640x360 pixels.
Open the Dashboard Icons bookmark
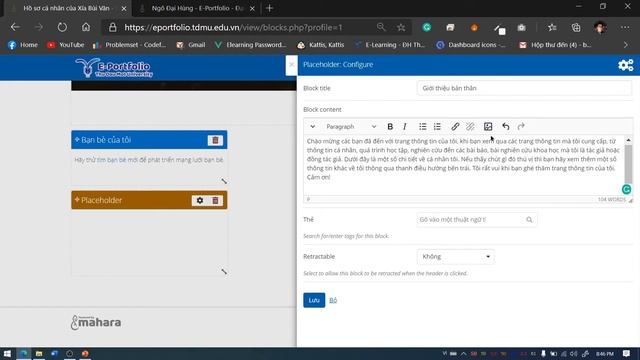tap(471, 45)
